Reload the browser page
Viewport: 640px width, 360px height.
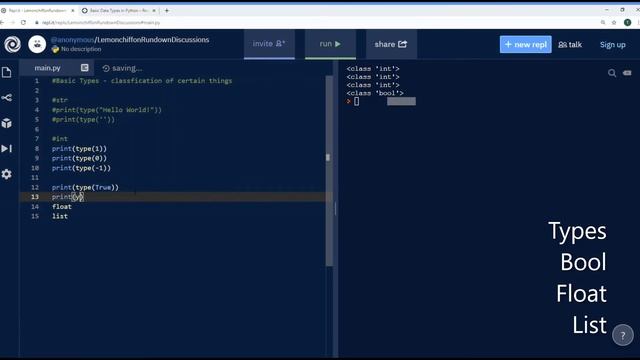[23, 22]
